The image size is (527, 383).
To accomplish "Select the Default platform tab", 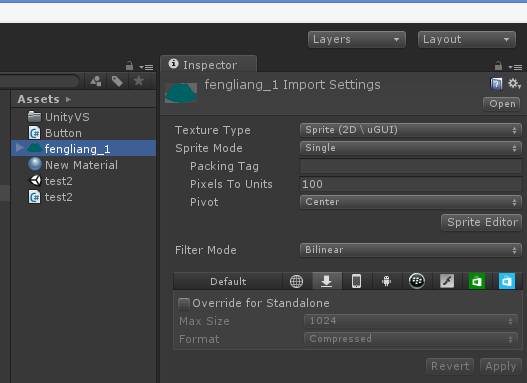I will tap(228, 281).
